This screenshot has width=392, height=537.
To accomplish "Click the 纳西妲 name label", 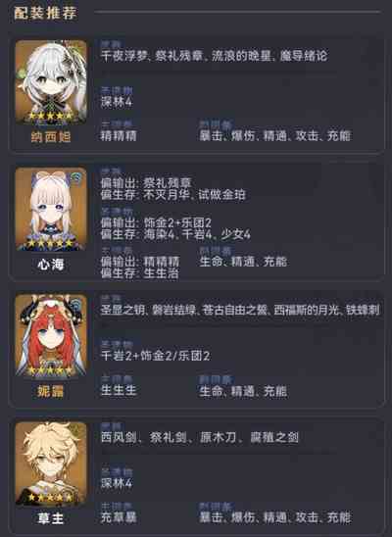I will coord(51,136).
